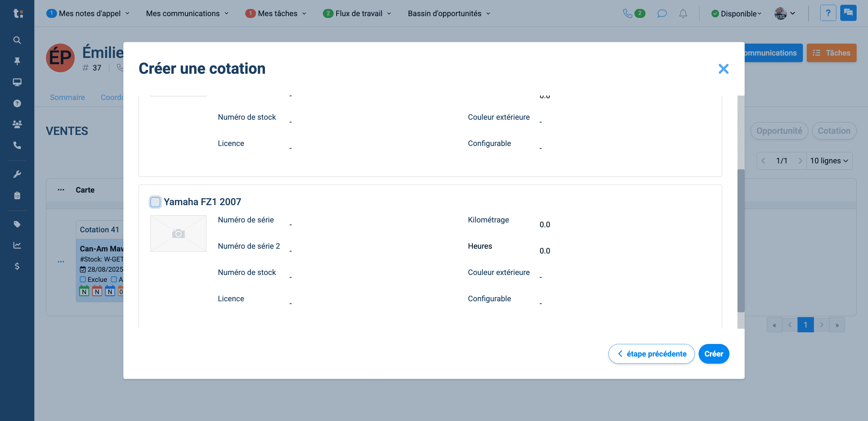Click the vehicle photo placeholder for Yamaha FZ1
This screenshot has height=421, width=868.
coord(178,233)
